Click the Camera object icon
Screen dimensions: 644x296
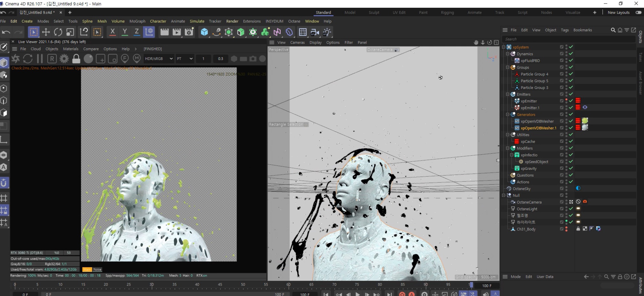click(315, 32)
